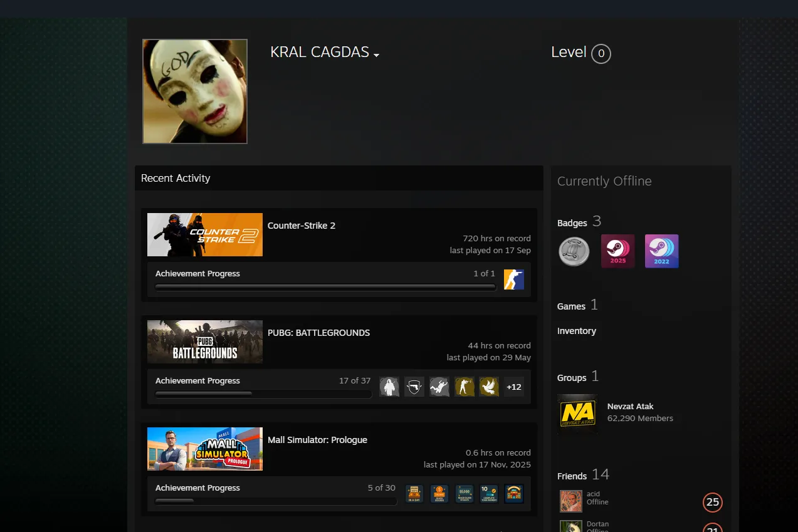Select PUBG gold shooting soldier achievement
Viewport: 798px width, 532px height.
click(x=465, y=387)
